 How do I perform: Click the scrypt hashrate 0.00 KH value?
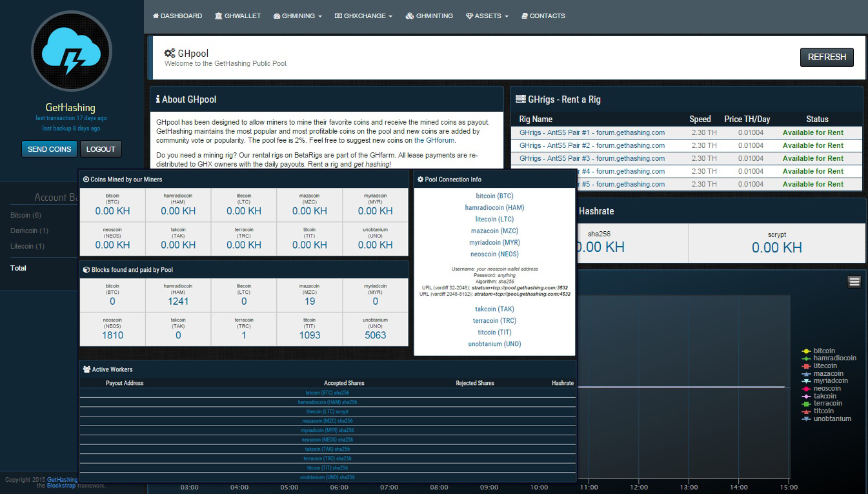(x=777, y=247)
